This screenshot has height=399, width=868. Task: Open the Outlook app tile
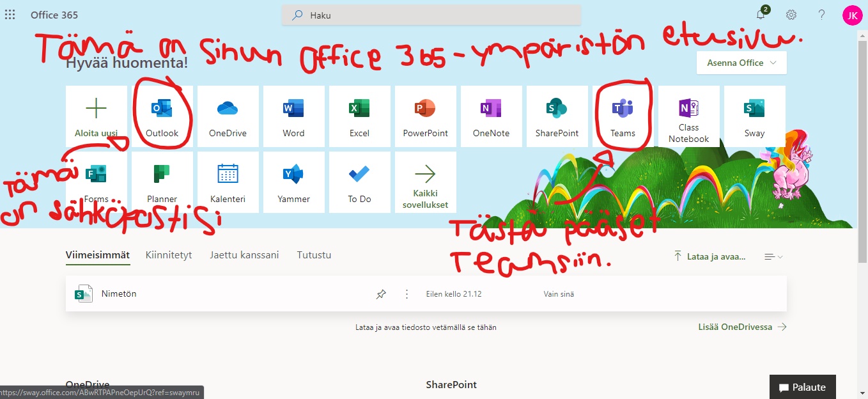(162, 116)
